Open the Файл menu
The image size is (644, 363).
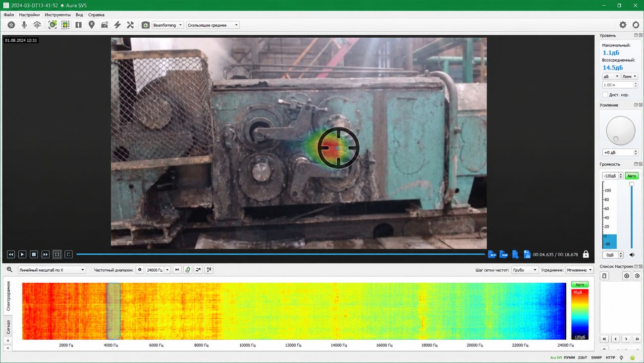9,15
